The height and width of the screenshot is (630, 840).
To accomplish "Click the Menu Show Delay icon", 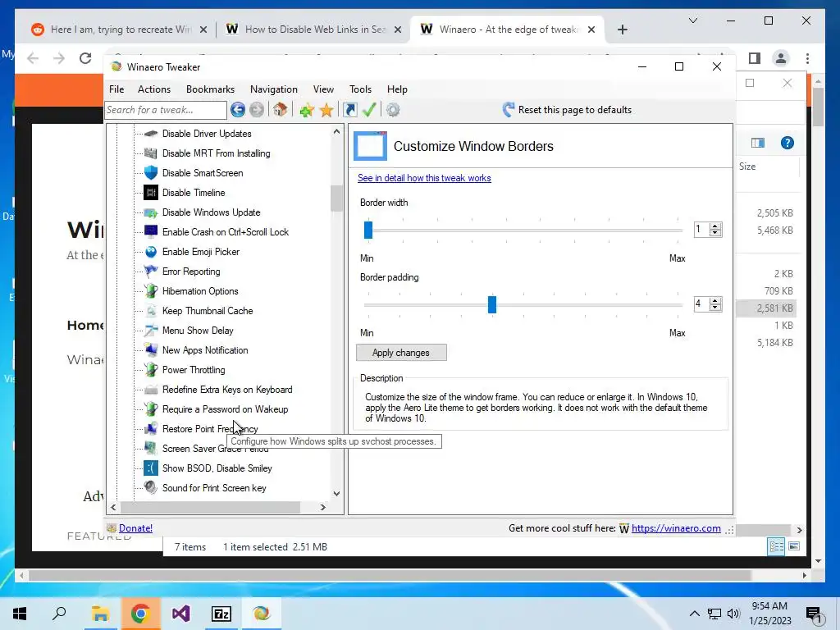I will [151, 330].
